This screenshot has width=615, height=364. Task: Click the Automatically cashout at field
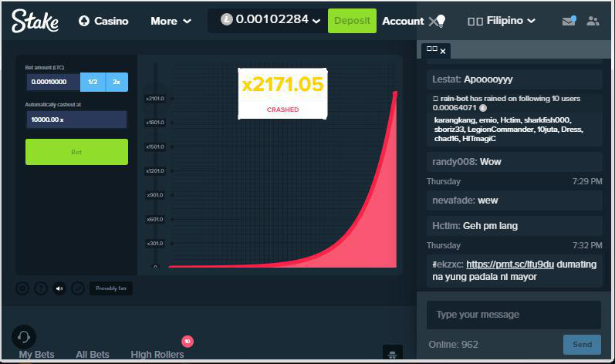[x=76, y=120]
